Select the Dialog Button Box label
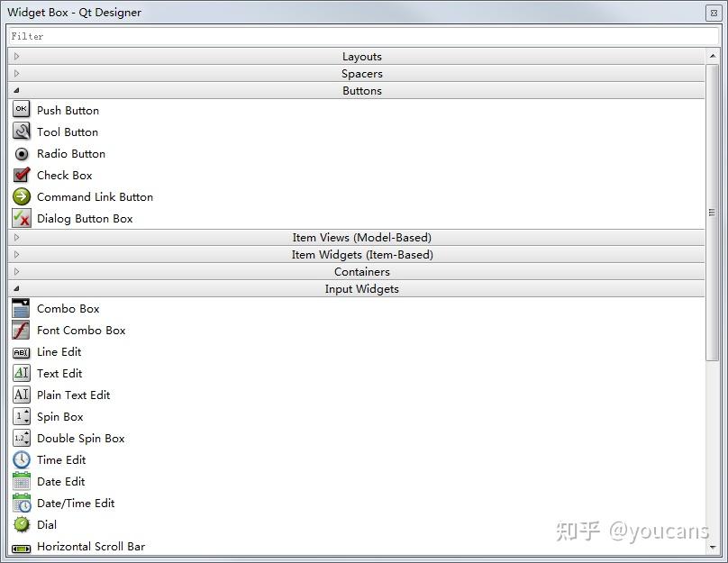 [x=85, y=219]
